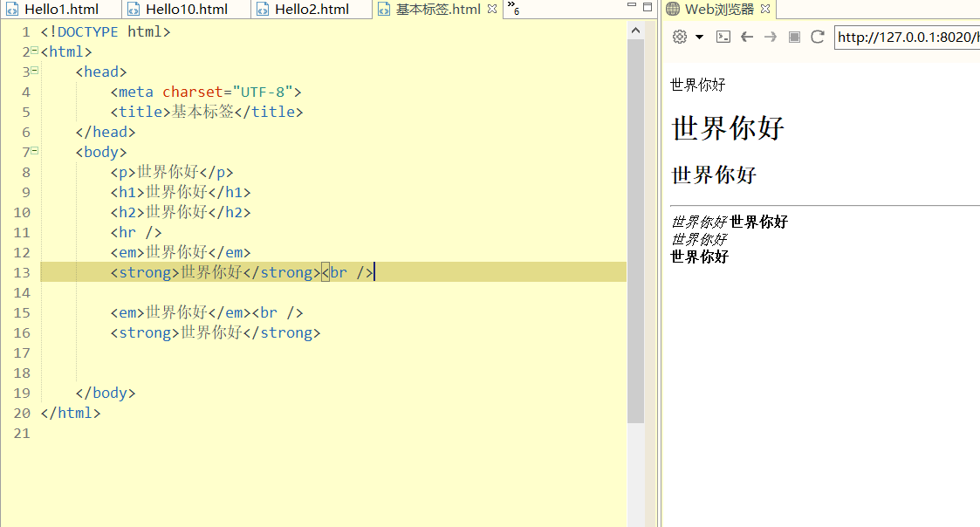The width and height of the screenshot is (980, 527).
Task: Stop loading the browser page
Action: point(794,37)
